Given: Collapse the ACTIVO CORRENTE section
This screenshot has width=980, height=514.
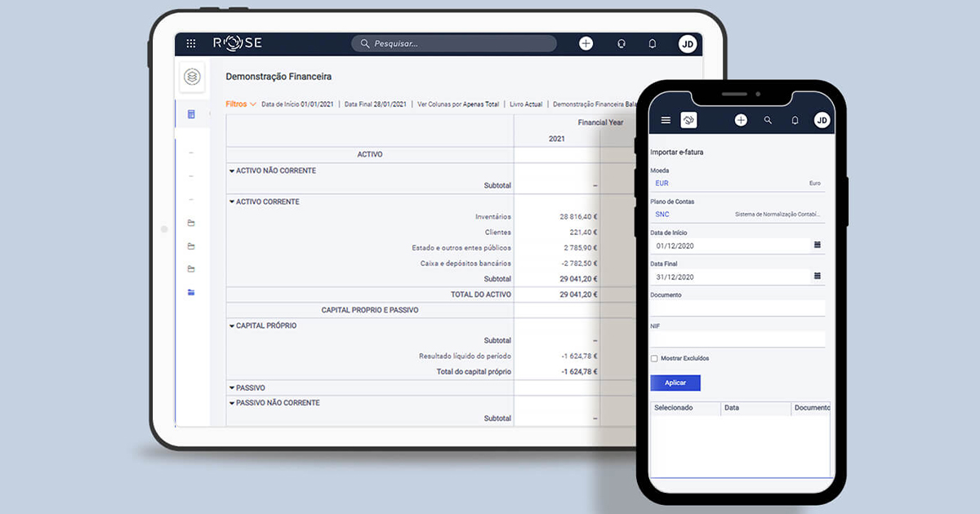Looking at the screenshot, I should (x=232, y=202).
